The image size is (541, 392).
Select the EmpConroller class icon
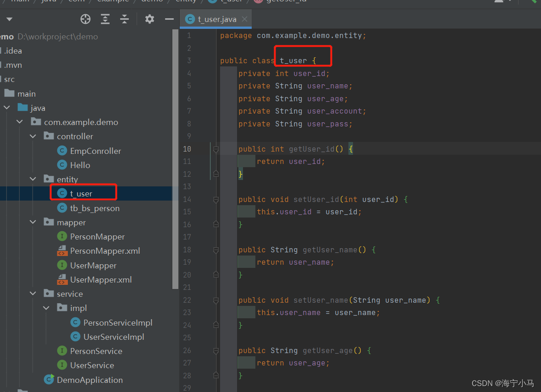62,151
